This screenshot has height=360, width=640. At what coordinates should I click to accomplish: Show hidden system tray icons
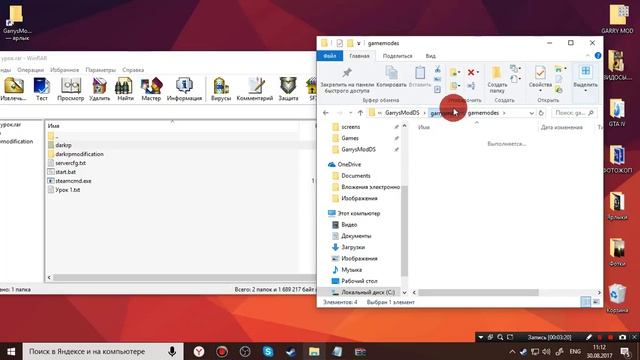click(x=512, y=351)
